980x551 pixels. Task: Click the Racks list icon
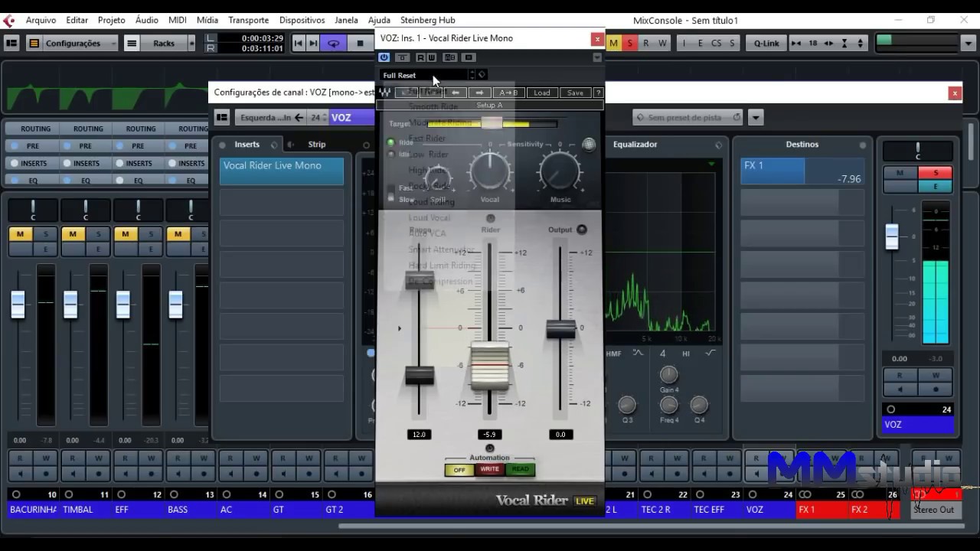(x=132, y=44)
